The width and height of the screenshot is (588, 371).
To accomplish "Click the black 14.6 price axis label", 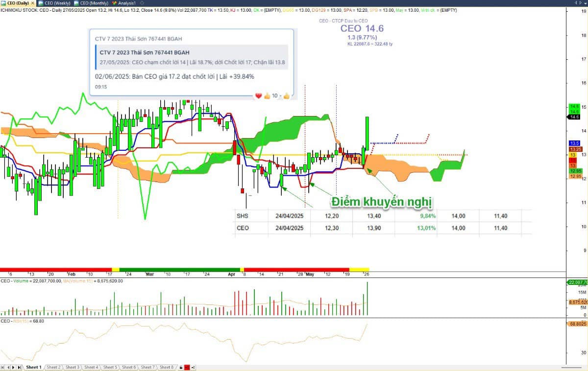I will pos(574,117).
